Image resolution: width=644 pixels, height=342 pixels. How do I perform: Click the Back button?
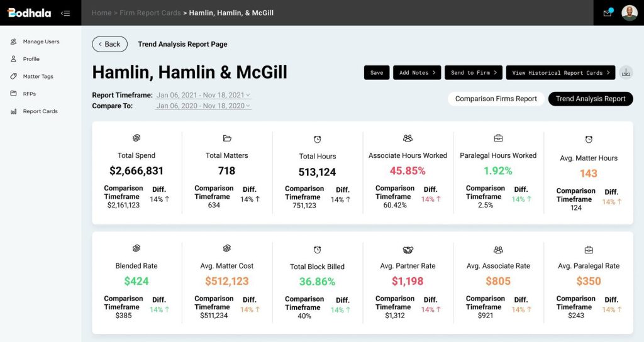point(109,45)
